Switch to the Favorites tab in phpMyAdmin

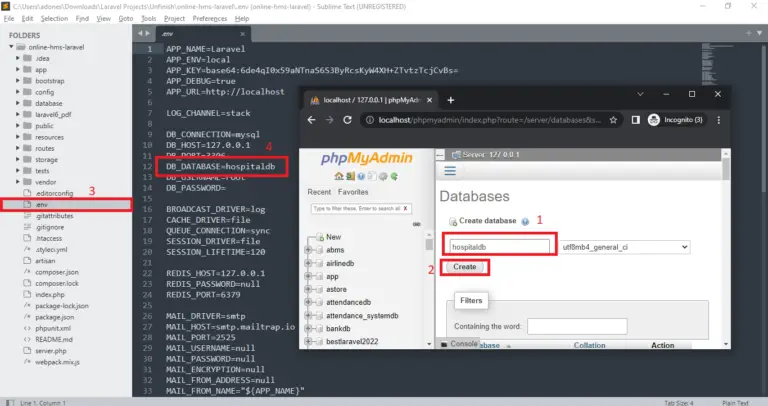click(353, 191)
